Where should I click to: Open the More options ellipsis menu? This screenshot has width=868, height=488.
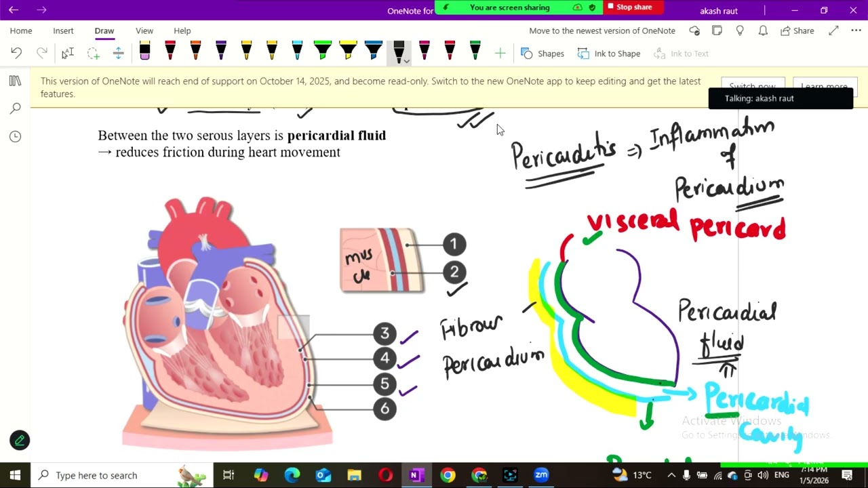point(856,30)
